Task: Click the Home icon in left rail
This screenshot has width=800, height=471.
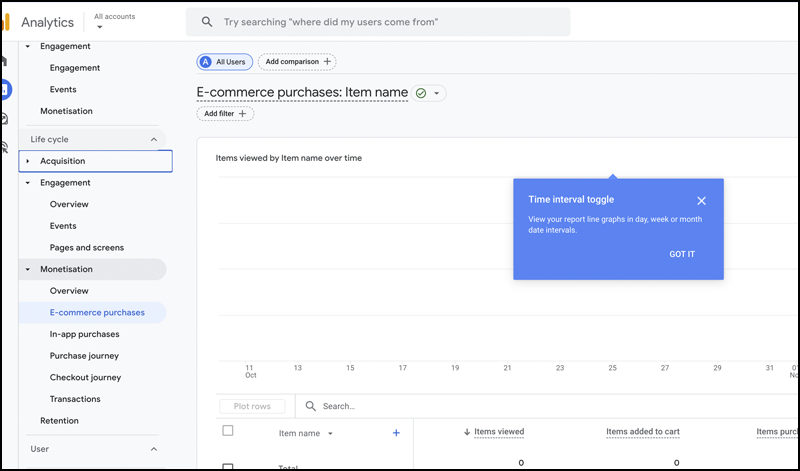Action: coord(4,61)
